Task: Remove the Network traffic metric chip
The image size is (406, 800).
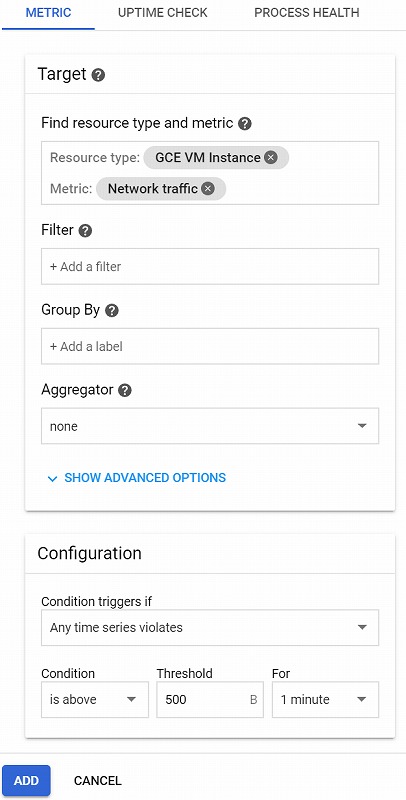Action: [208, 189]
